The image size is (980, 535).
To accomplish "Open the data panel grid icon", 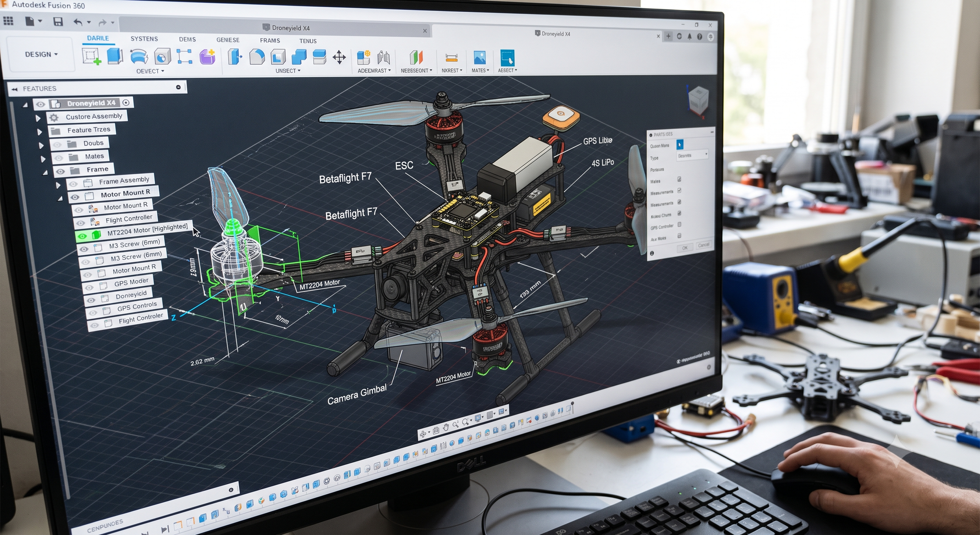I will pos(8,21).
